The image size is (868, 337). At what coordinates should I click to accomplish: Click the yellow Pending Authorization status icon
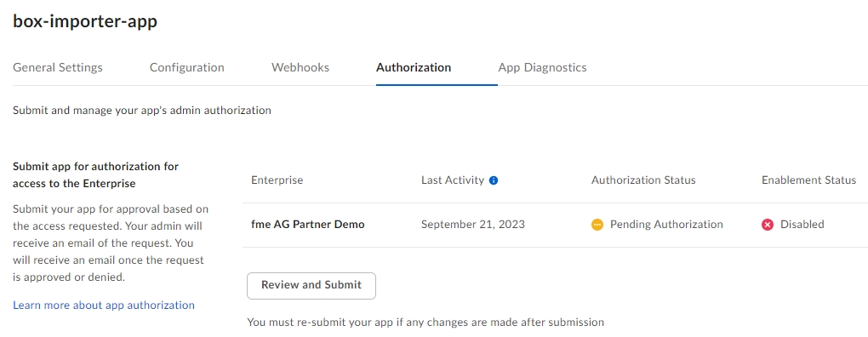click(597, 225)
